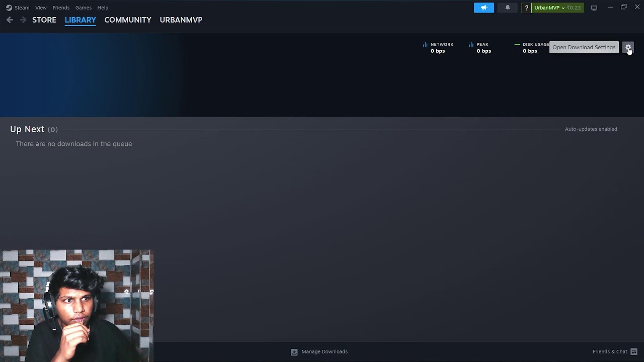Click the Manage Downloads download icon
The height and width of the screenshot is (362, 644).
click(294, 352)
